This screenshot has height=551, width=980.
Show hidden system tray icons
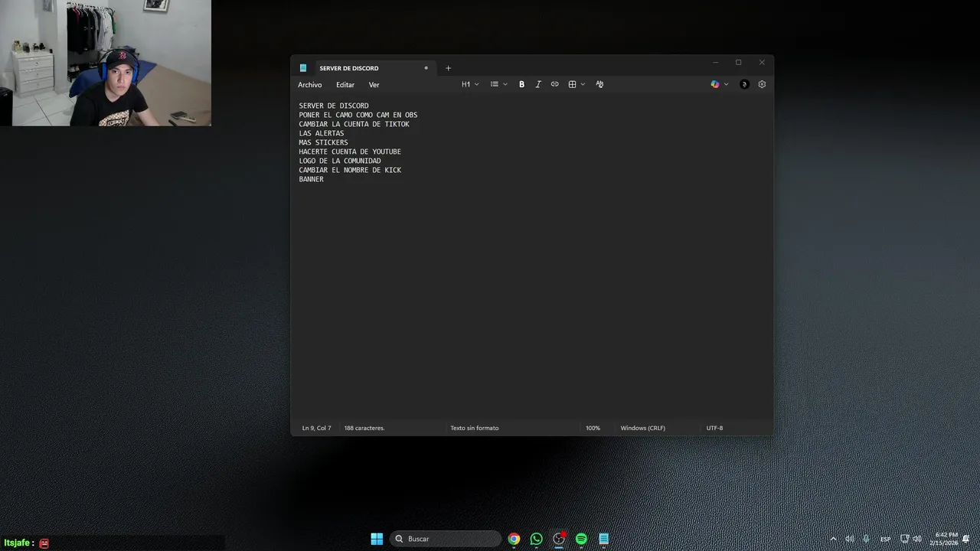pos(833,539)
